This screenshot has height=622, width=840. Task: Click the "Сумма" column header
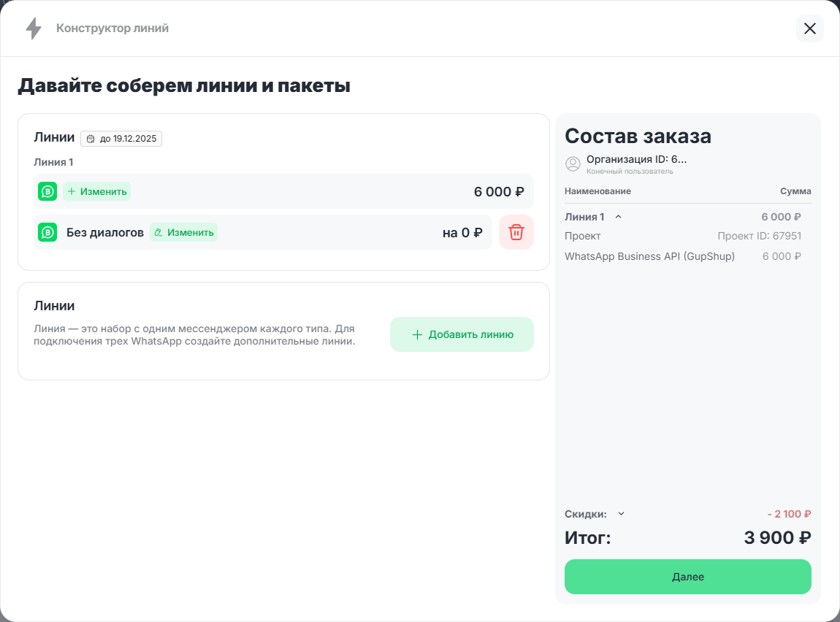[795, 191]
